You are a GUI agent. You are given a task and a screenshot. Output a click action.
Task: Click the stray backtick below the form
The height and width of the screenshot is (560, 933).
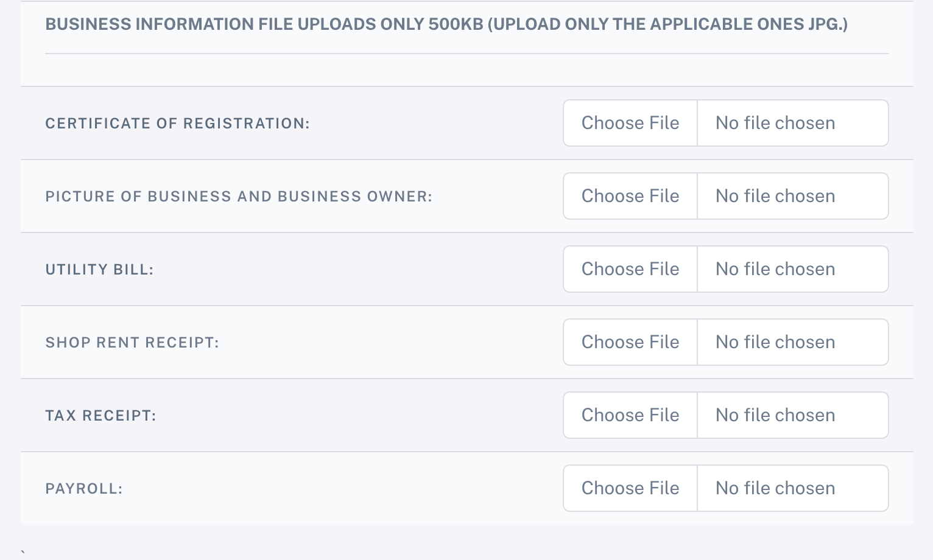23,553
